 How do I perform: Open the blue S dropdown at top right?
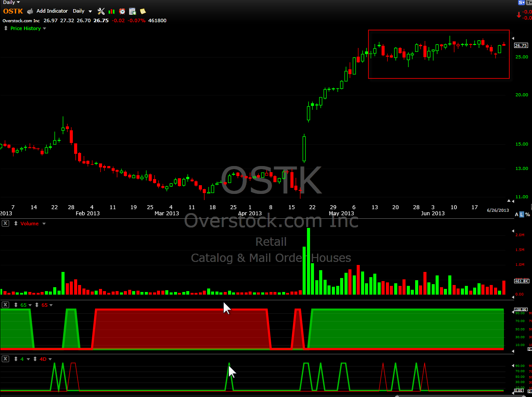point(521,3)
